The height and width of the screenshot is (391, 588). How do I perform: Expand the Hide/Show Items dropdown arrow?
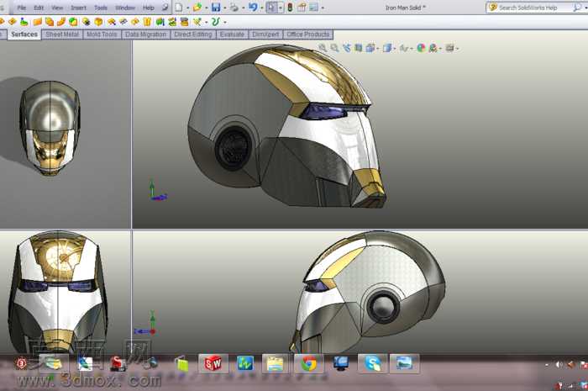click(x=412, y=49)
